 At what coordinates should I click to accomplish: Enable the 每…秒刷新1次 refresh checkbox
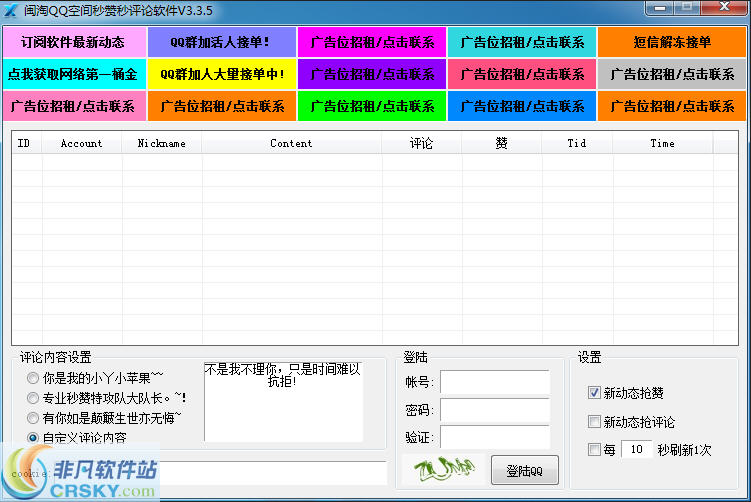point(594,449)
